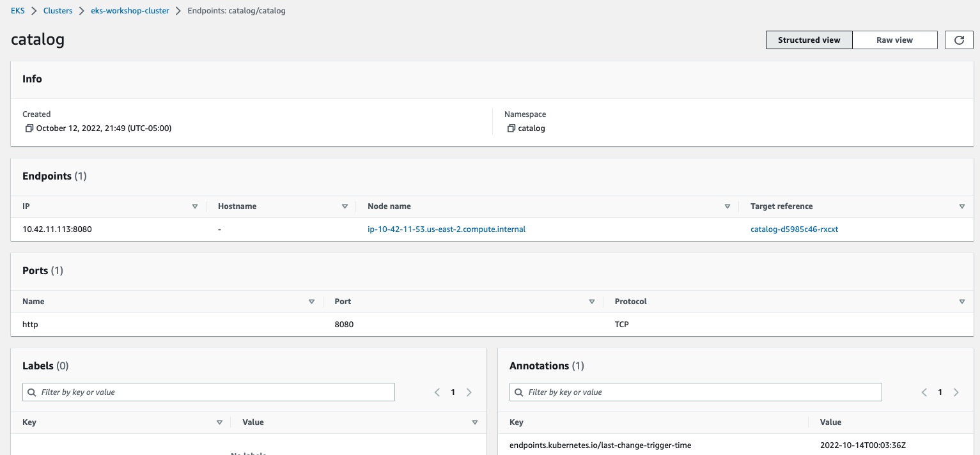Screen dimensions: 980x455
Task: Open EKS breadcrumb link
Action: coord(18,11)
